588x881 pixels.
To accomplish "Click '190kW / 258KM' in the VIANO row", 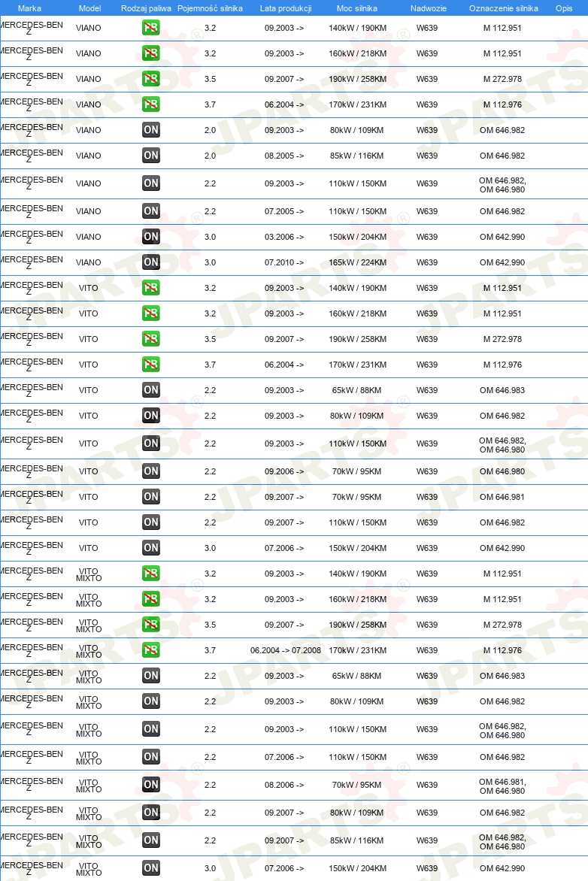I will click(357, 79).
